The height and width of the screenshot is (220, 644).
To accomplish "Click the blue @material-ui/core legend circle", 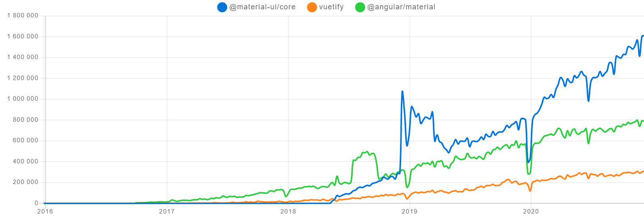I will (x=222, y=7).
